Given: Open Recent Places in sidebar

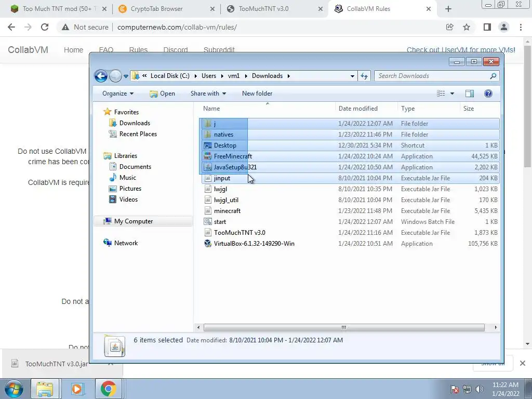Looking at the screenshot, I should (138, 134).
